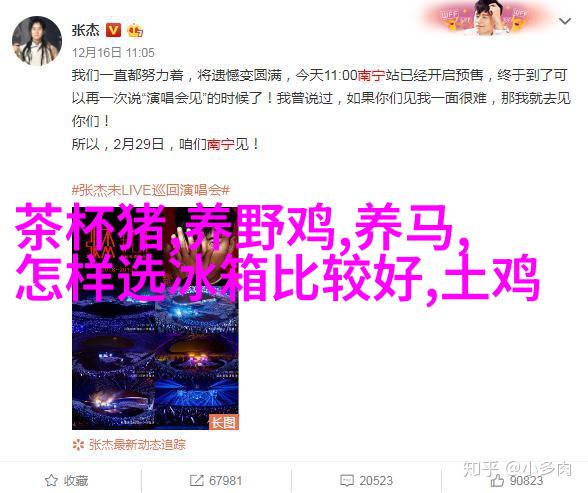Open the post options chevron menu
588x493 pixels.
pyautogui.click(x=565, y=21)
